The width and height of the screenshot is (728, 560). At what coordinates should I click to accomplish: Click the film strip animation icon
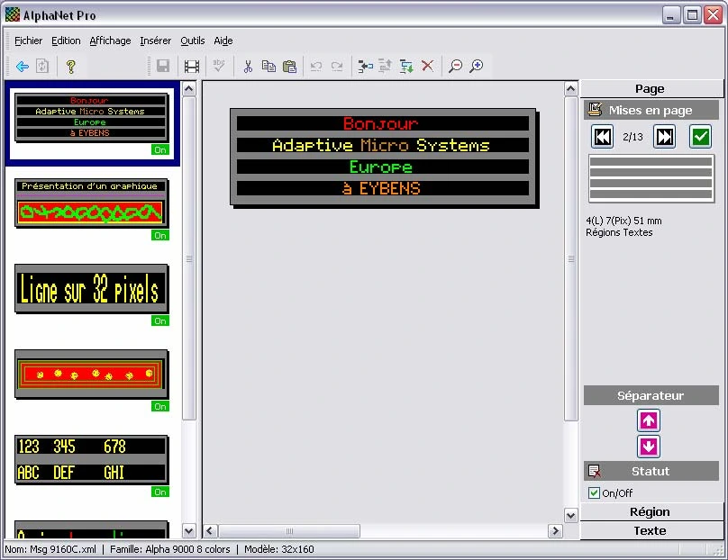[192, 67]
